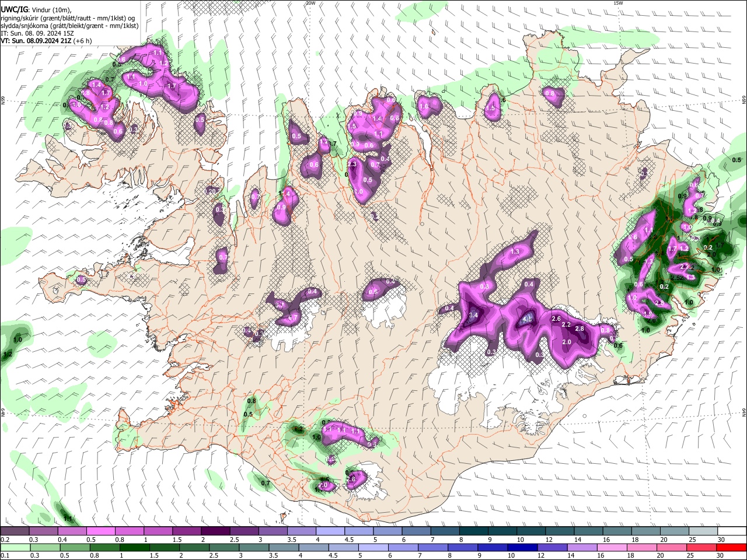Click the UWC/IG title text
Screen dimensions: 747x560
point(14,10)
